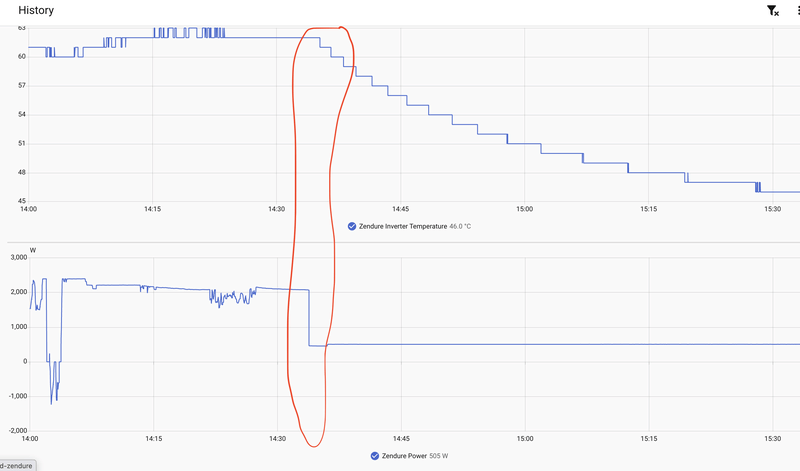Open the overflow menu at top right
The width and height of the screenshot is (800, 471).
(x=798, y=11)
